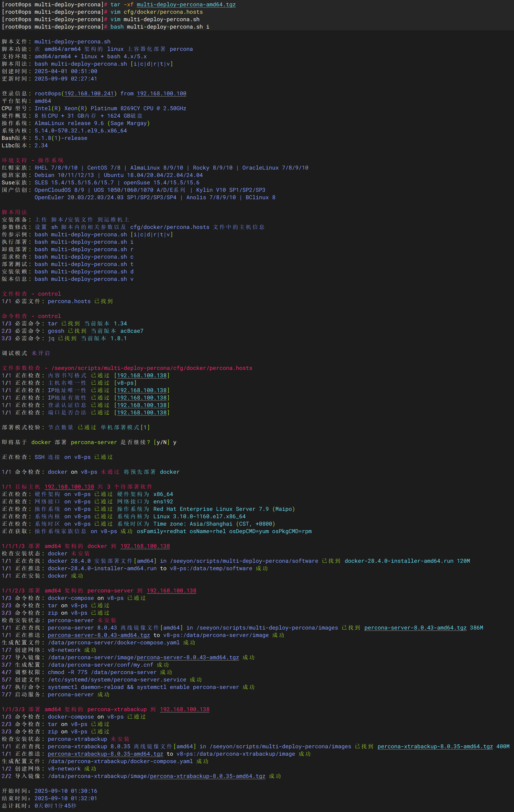Image resolution: width=514 pixels, height=812 pixels.
Task: Click the 'chmod -R 775 /data/percona-server' step
Action: [x=102, y=672]
